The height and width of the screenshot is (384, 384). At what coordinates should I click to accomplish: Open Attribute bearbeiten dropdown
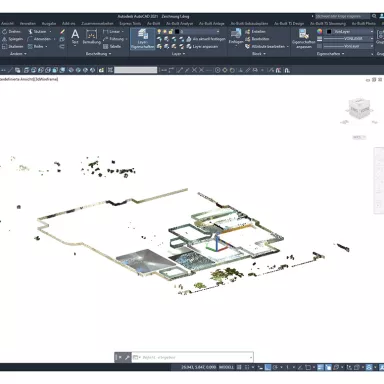coord(287,46)
